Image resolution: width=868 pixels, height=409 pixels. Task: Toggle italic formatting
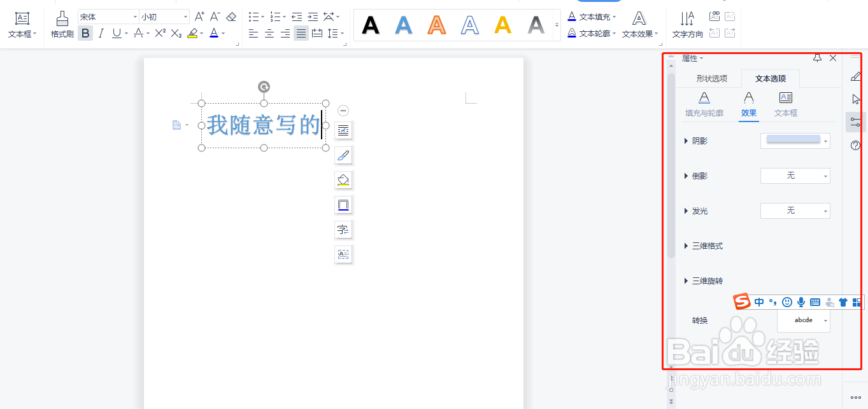pos(101,33)
